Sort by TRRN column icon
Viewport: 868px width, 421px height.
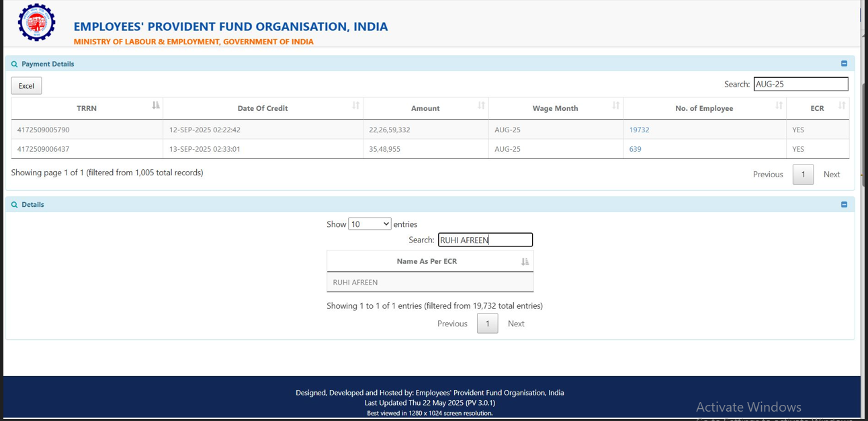(x=156, y=105)
